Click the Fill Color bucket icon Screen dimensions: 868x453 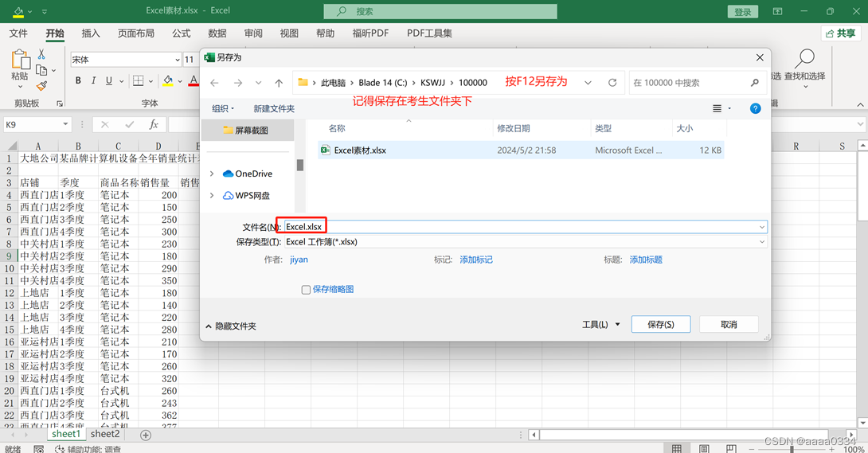click(x=168, y=80)
